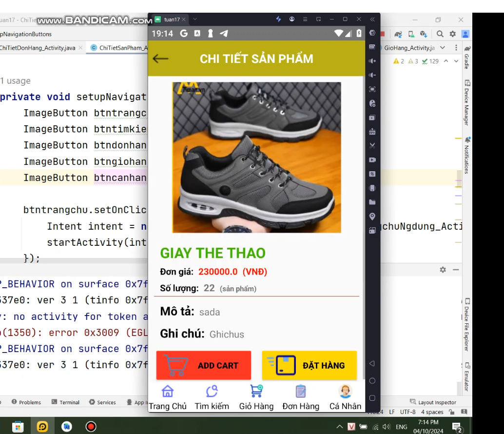
Task: Click Android back triangle on emulator
Action: [372, 364]
